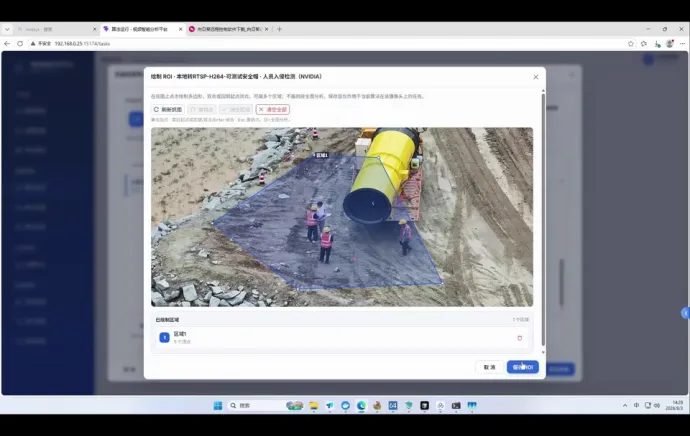Delete 区域1 using its red trash icon
Viewport: 690px width, 437px height.
(520, 338)
